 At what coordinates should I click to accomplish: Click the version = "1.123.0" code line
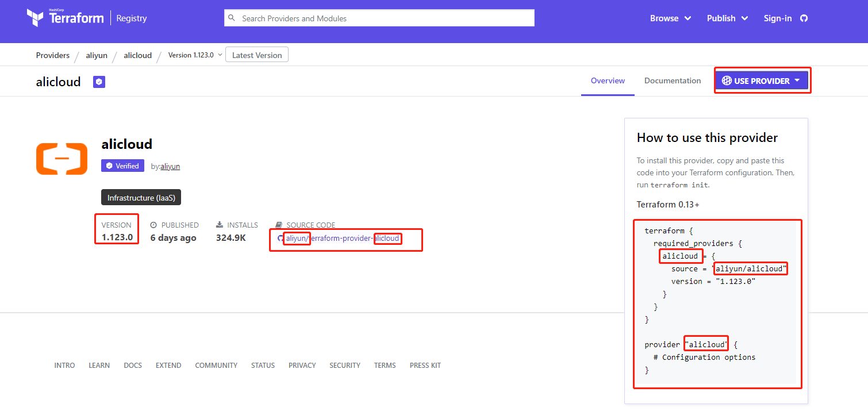tap(713, 281)
